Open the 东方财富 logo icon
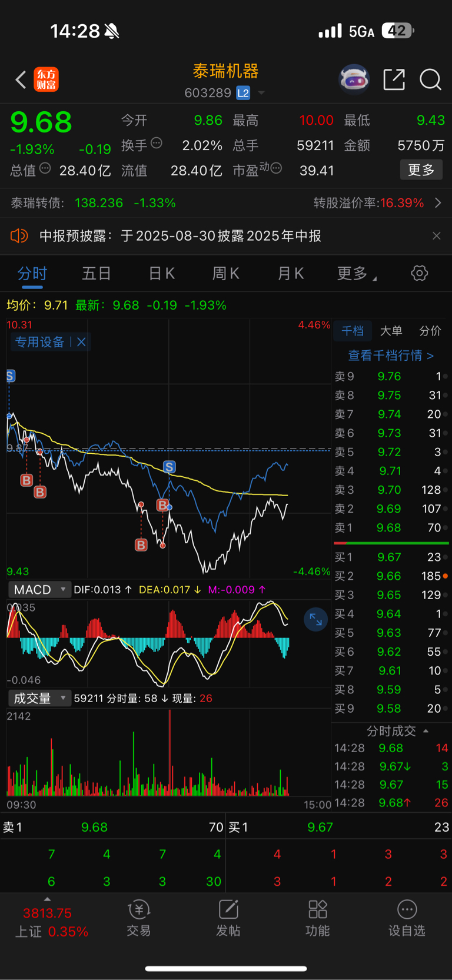Screen dimensions: 452x980 46,79
